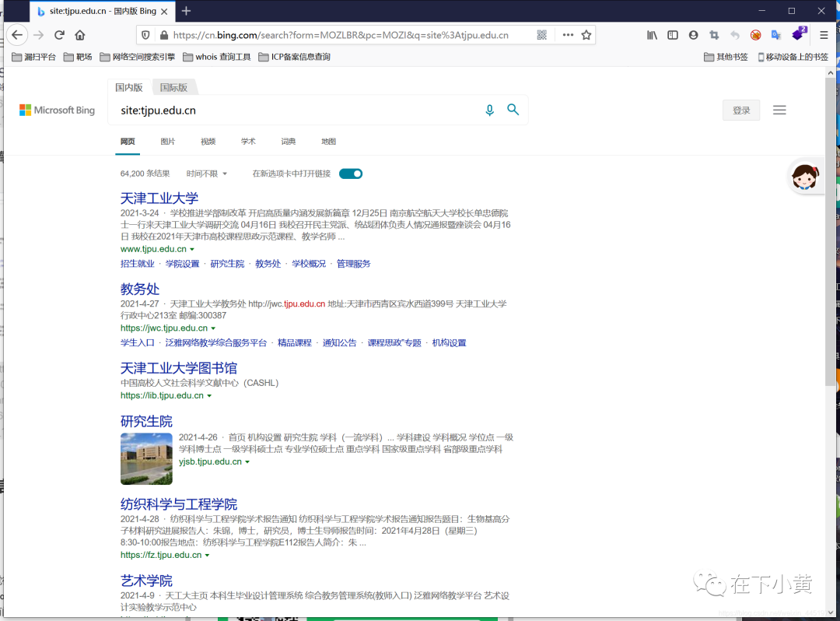
Task: Open the 网络空间搜索引擎 bookmarks folder
Action: pos(138,57)
